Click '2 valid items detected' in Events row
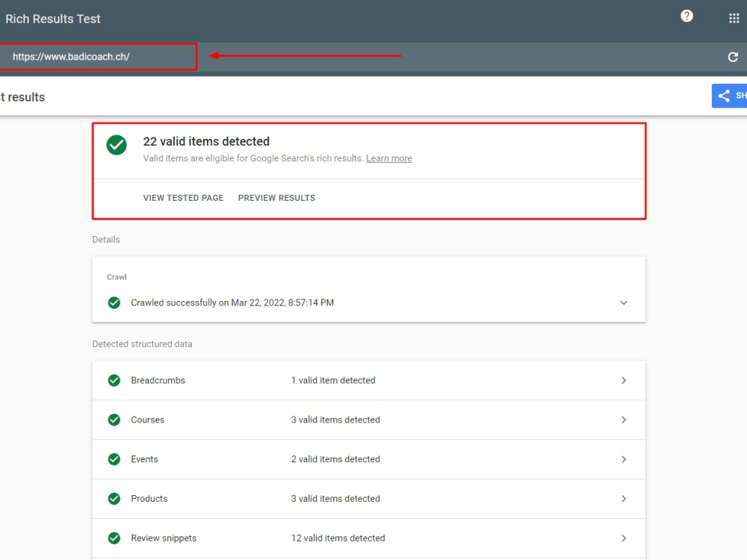Screen dimensions: 747x560 [x=335, y=459]
